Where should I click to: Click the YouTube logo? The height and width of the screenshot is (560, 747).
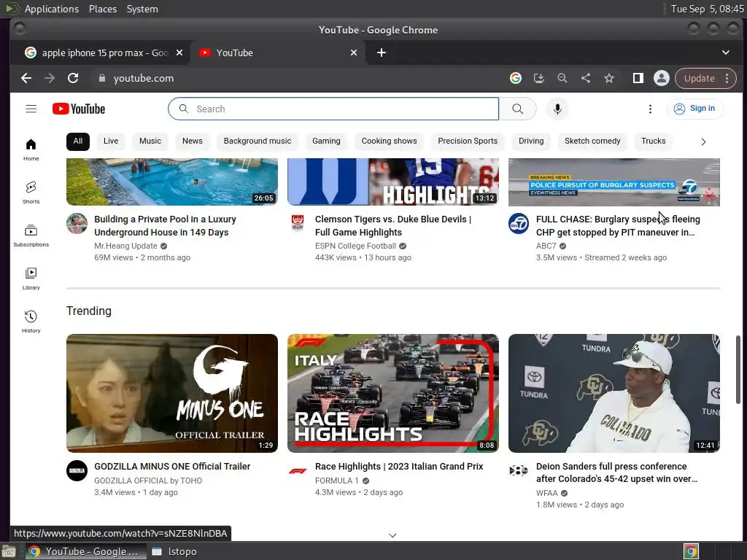pos(79,109)
